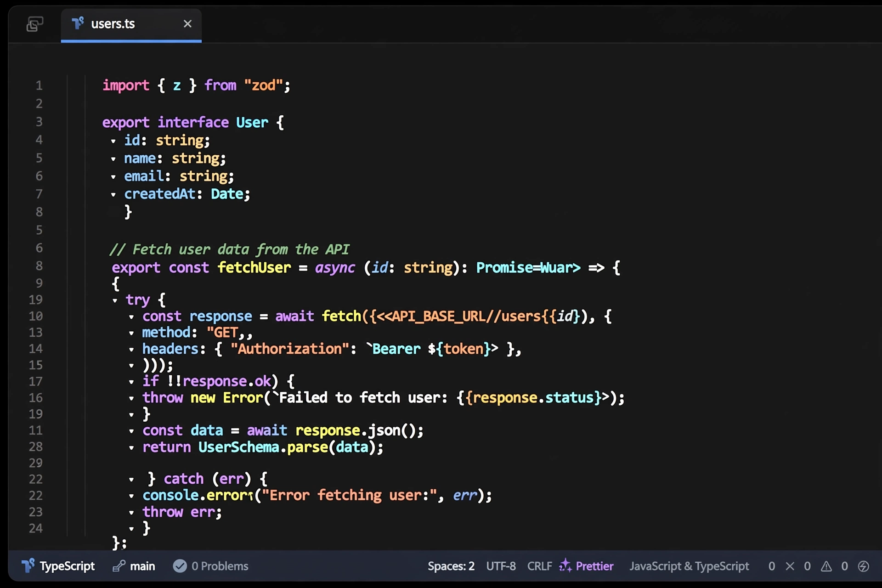Toggle fold arrow beside 'catch (err)' line

click(131, 480)
